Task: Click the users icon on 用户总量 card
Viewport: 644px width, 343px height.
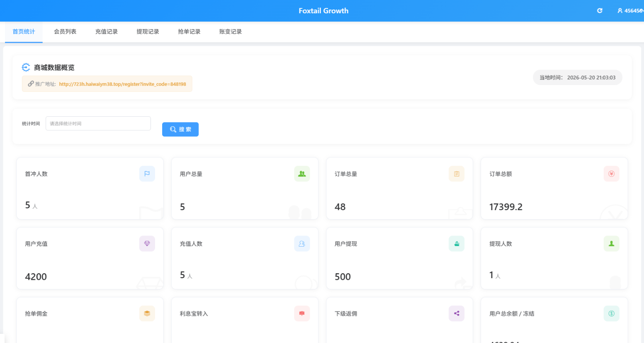Action: tap(302, 174)
